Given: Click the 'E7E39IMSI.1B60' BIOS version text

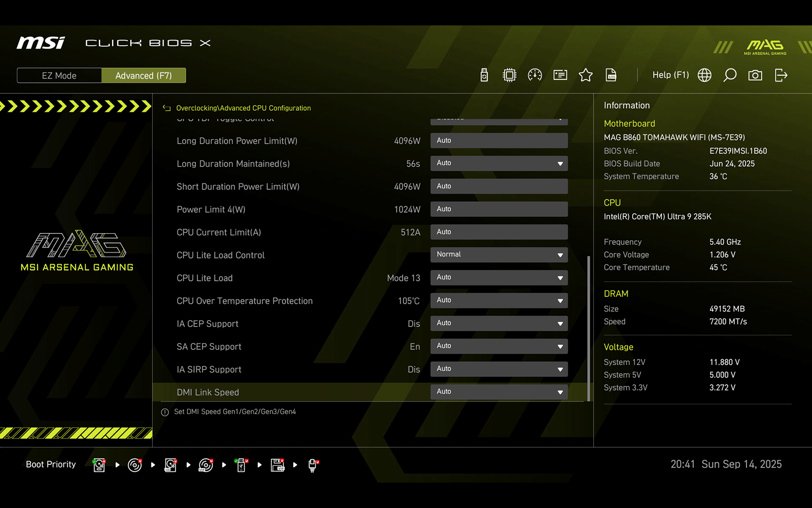Looking at the screenshot, I should 738,151.
